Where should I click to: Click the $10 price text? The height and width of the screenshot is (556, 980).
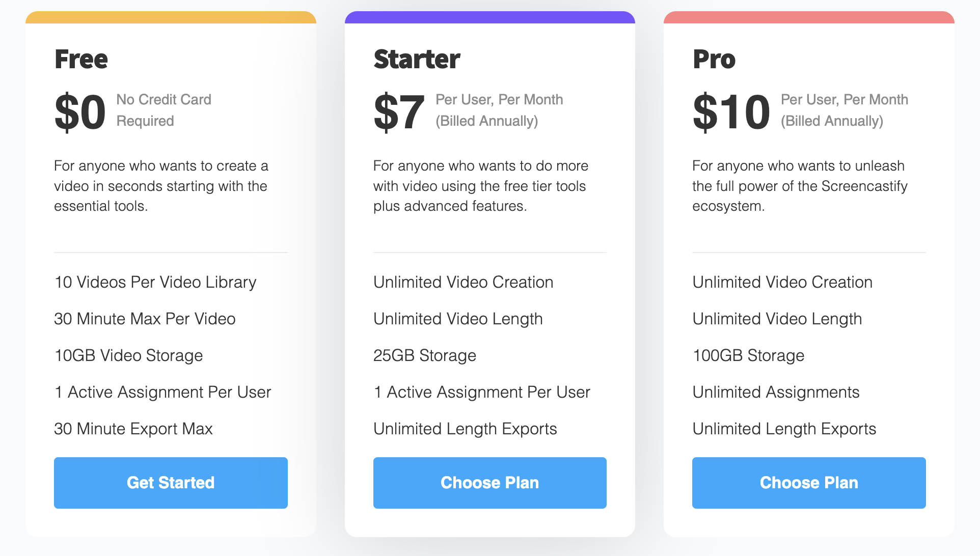(731, 112)
